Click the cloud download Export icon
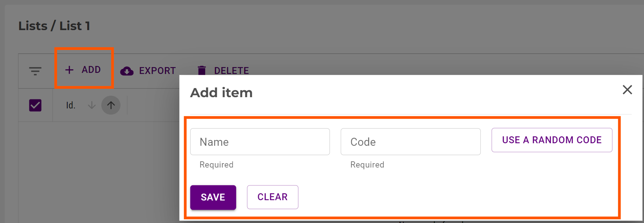Screen dimensions: 644x223 pyautogui.click(x=127, y=71)
